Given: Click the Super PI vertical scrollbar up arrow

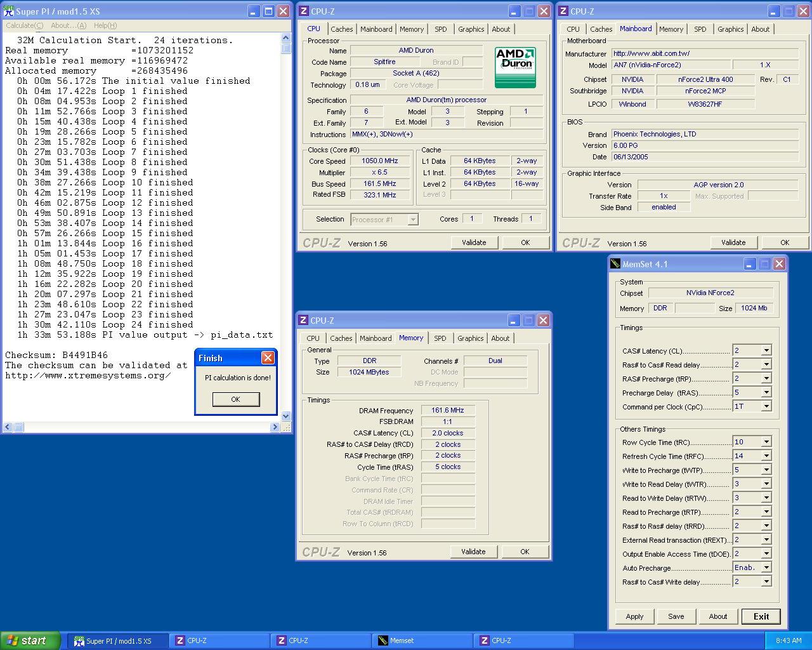Looking at the screenshot, I should click(286, 38).
